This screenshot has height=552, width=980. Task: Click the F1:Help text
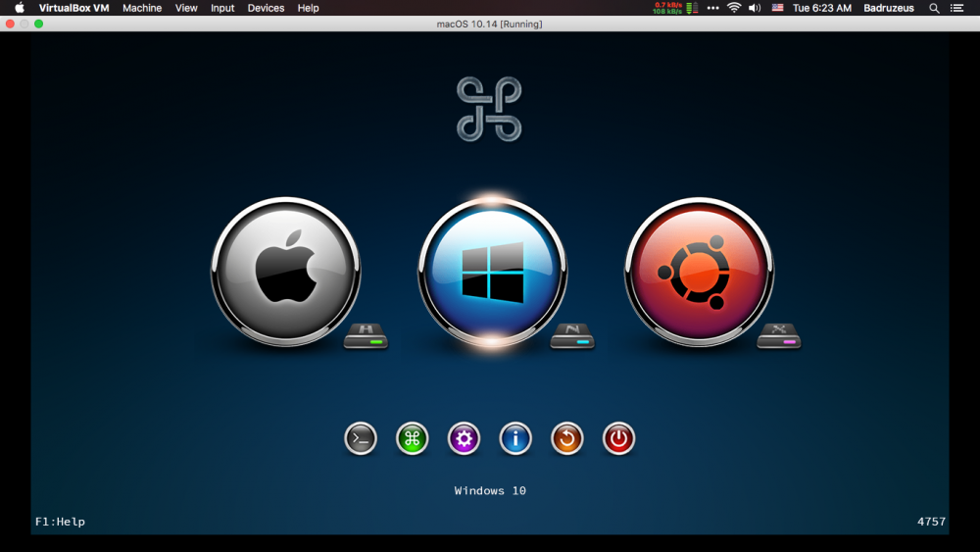pyautogui.click(x=60, y=522)
